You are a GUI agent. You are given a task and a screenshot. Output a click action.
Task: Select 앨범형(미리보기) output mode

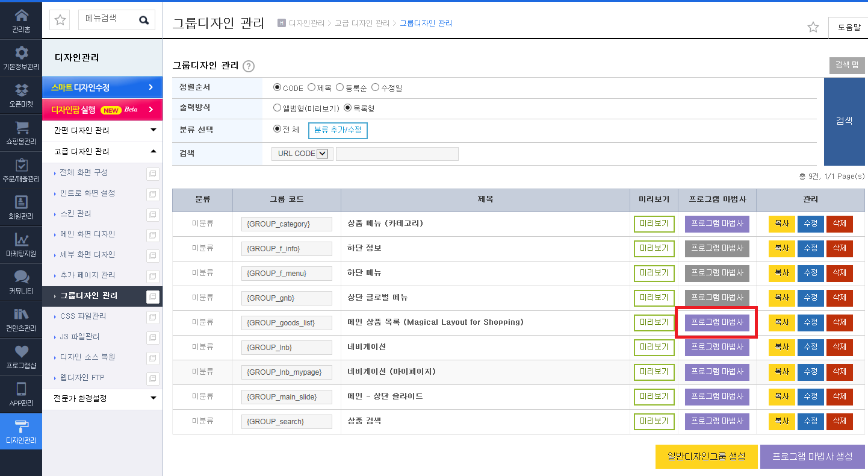point(277,108)
